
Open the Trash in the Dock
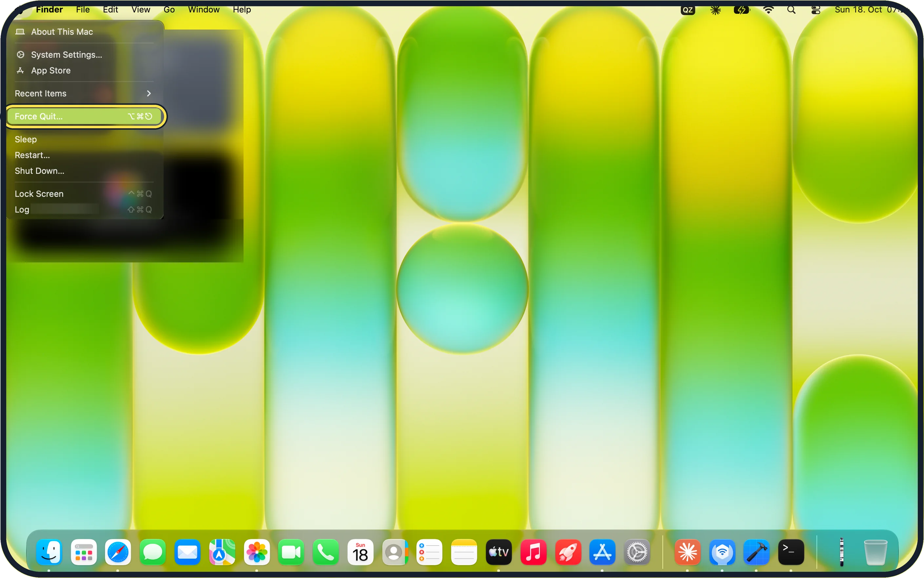875,552
